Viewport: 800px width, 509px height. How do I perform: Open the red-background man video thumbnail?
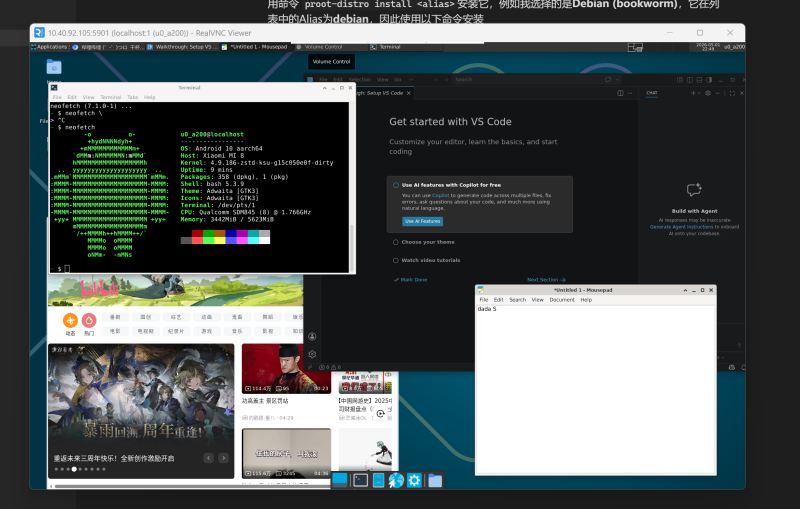tap(286, 368)
